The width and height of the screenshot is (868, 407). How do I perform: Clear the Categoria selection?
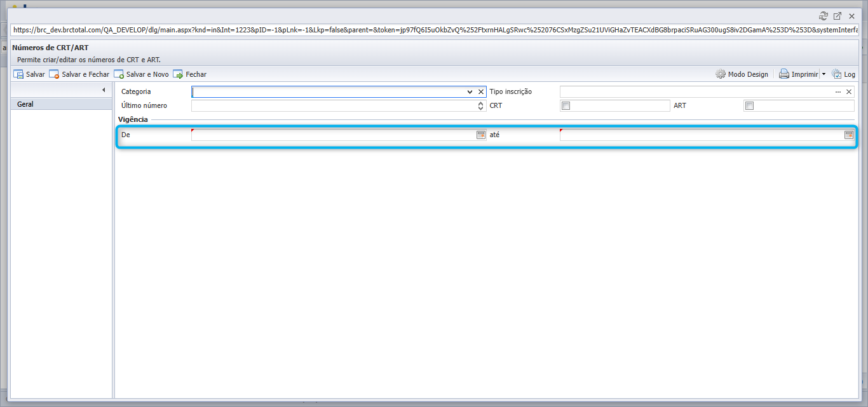click(x=481, y=92)
